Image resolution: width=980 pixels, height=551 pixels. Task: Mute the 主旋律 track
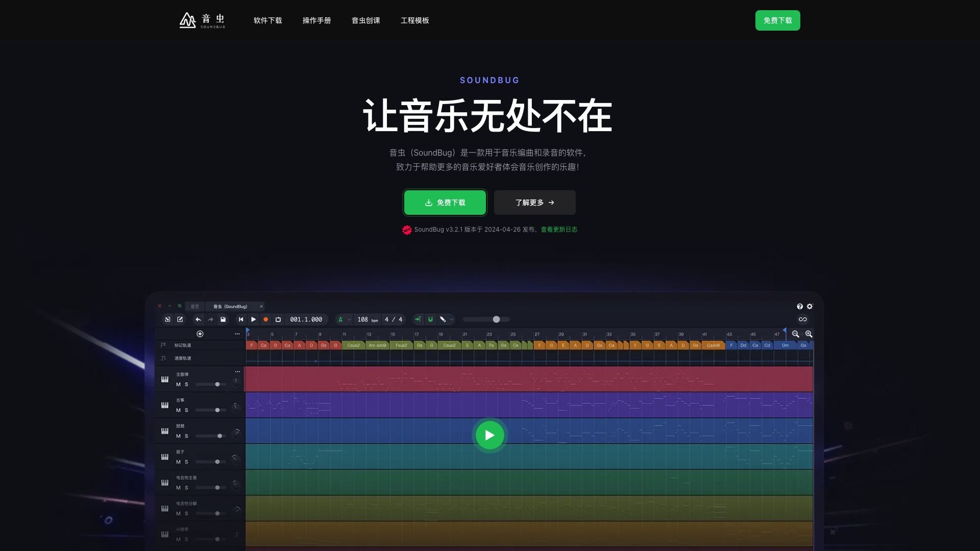[x=178, y=384]
